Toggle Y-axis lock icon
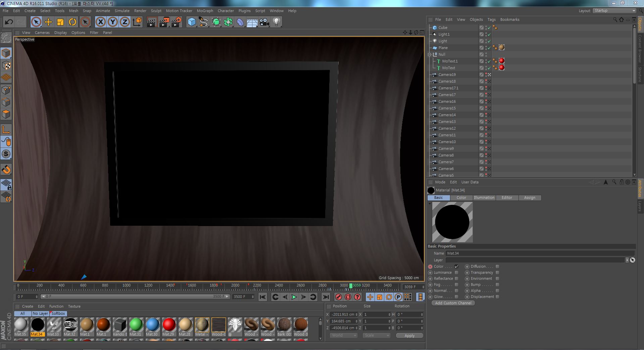This screenshot has width=644, height=350. tap(113, 22)
